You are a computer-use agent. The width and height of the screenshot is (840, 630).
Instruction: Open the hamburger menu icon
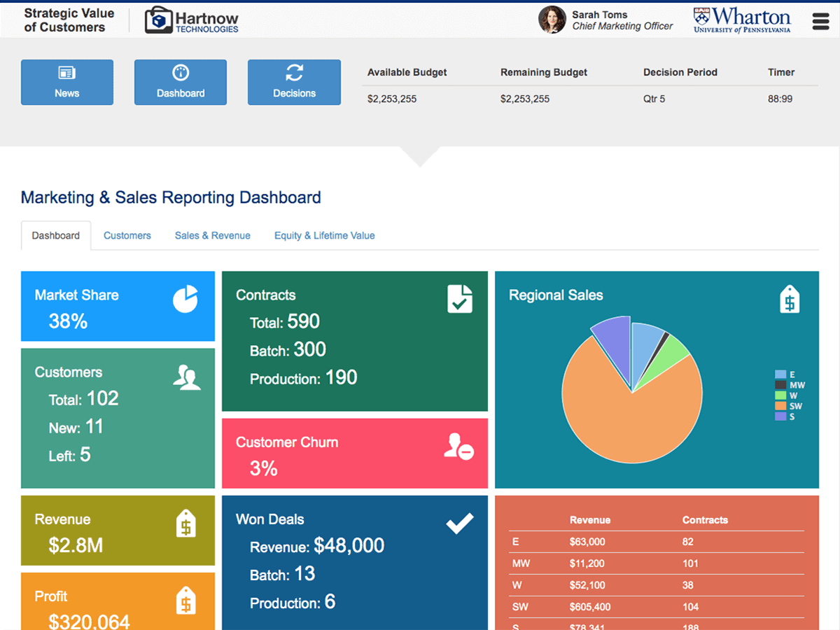820,21
